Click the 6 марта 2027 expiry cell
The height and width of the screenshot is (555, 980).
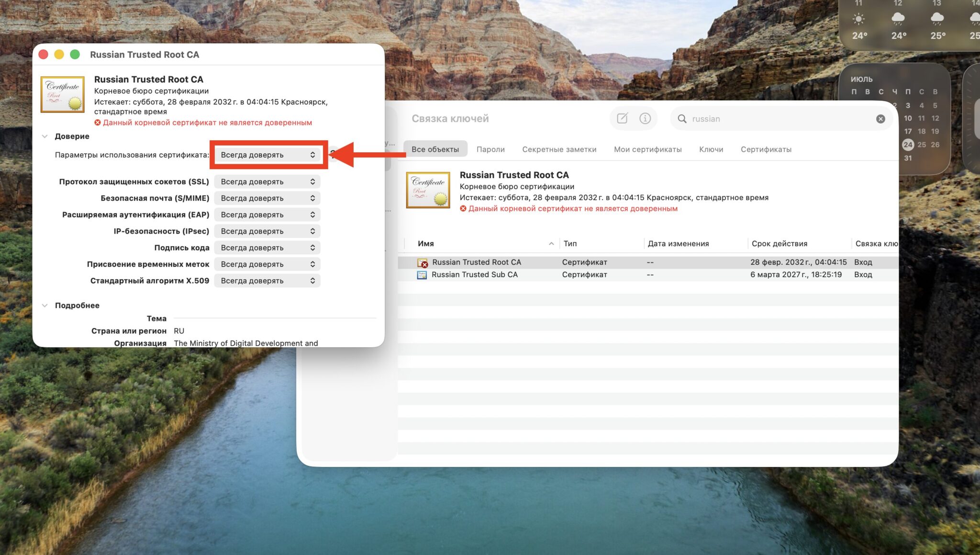pyautogui.click(x=796, y=275)
